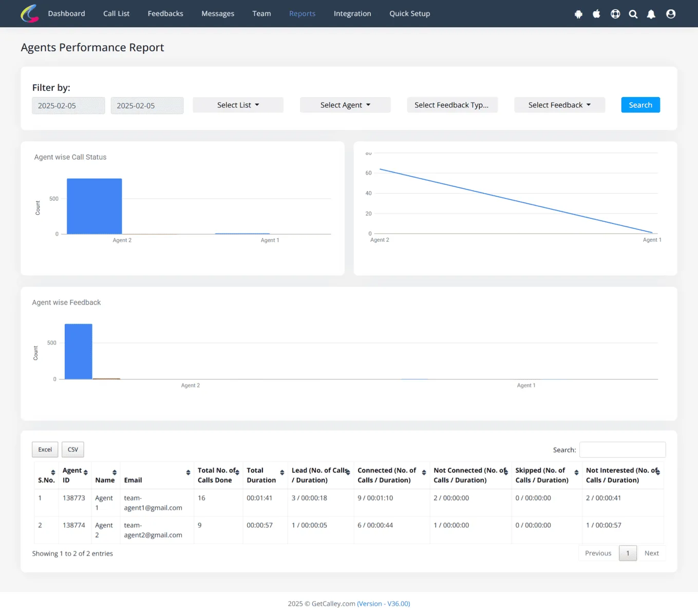
Task: Go to the Call List menu
Action: point(116,13)
